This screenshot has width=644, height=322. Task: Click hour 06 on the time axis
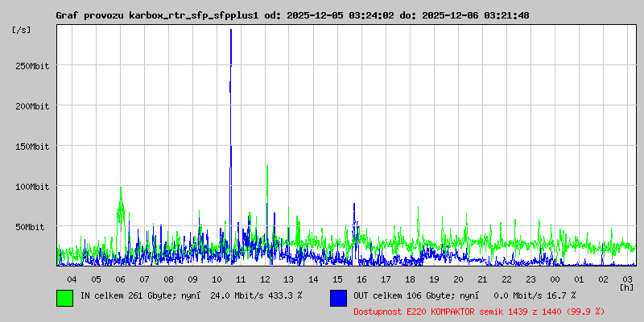click(120, 279)
